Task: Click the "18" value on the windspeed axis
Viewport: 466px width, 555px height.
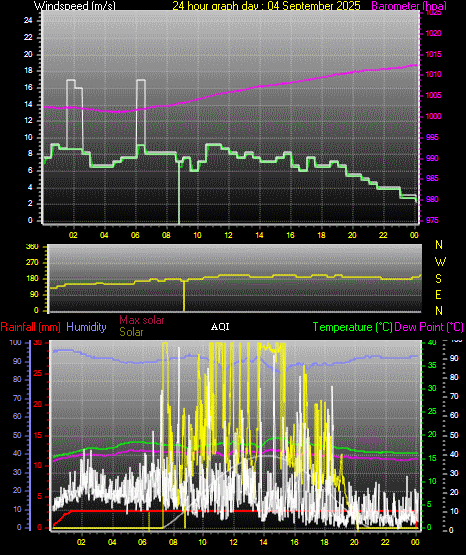Action: point(28,70)
